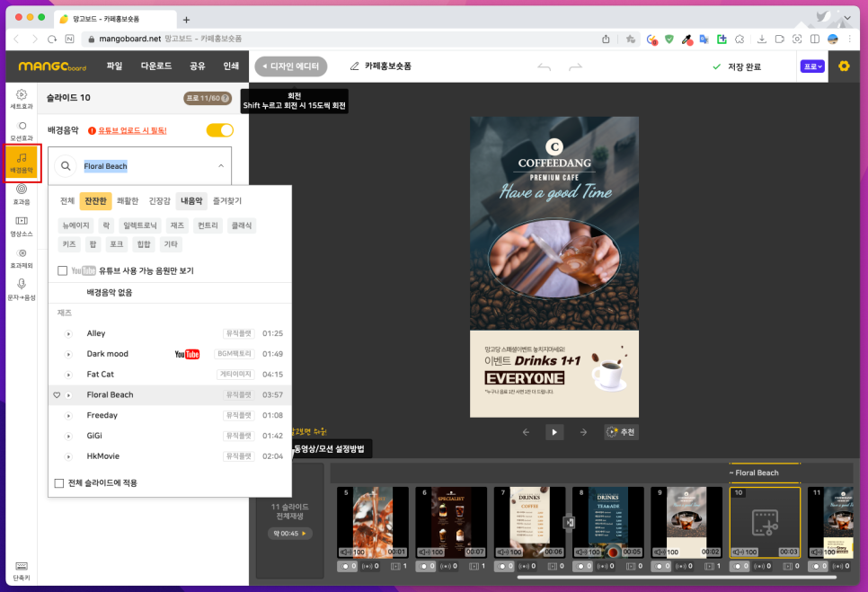The height and width of the screenshot is (592, 868).
Task: Preview the Freeday track play icon
Action: coord(68,416)
